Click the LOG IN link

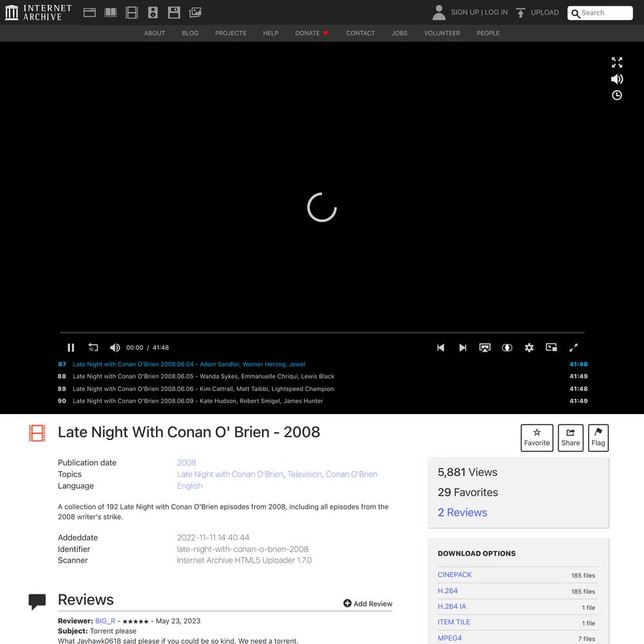pos(496,12)
